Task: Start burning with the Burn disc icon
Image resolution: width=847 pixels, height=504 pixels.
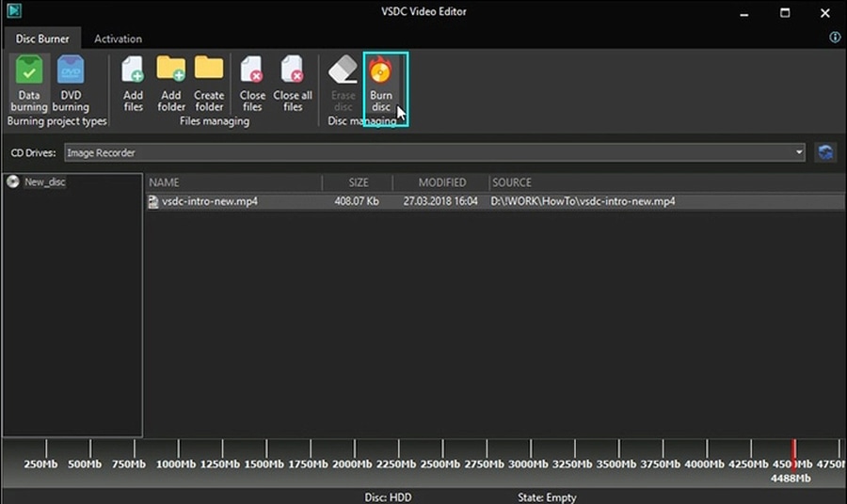Action: 381,71
